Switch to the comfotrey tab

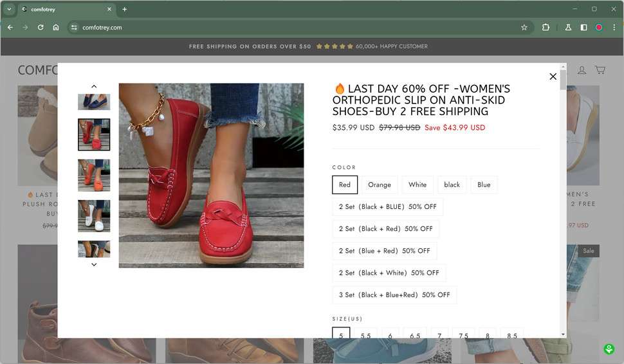click(x=64, y=9)
